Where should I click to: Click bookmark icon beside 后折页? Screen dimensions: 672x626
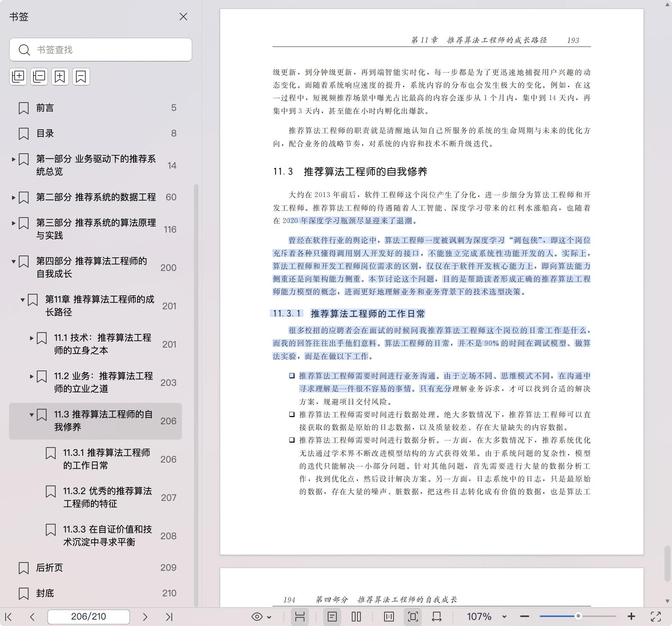tap(24, 568)
